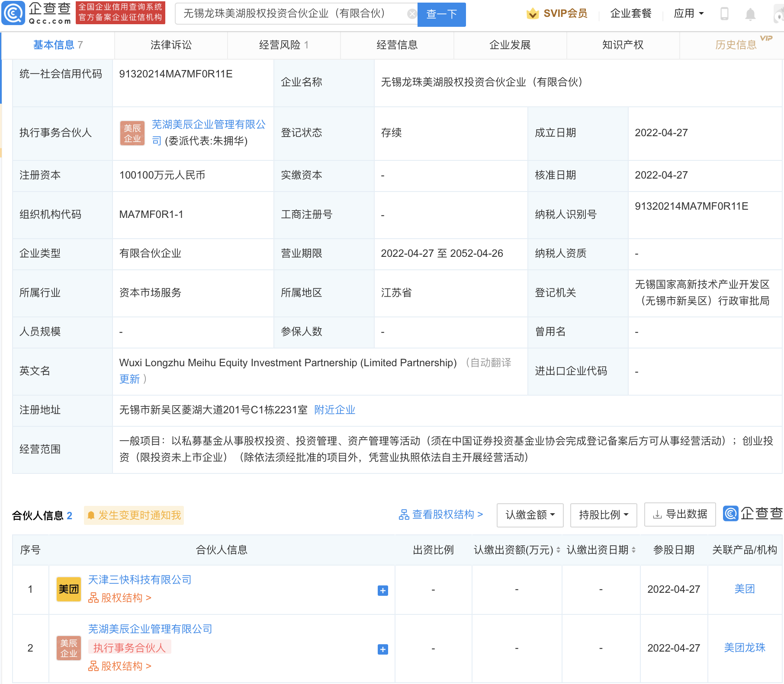Expand row 天津三快科技有限公司 plus icon

383,591
